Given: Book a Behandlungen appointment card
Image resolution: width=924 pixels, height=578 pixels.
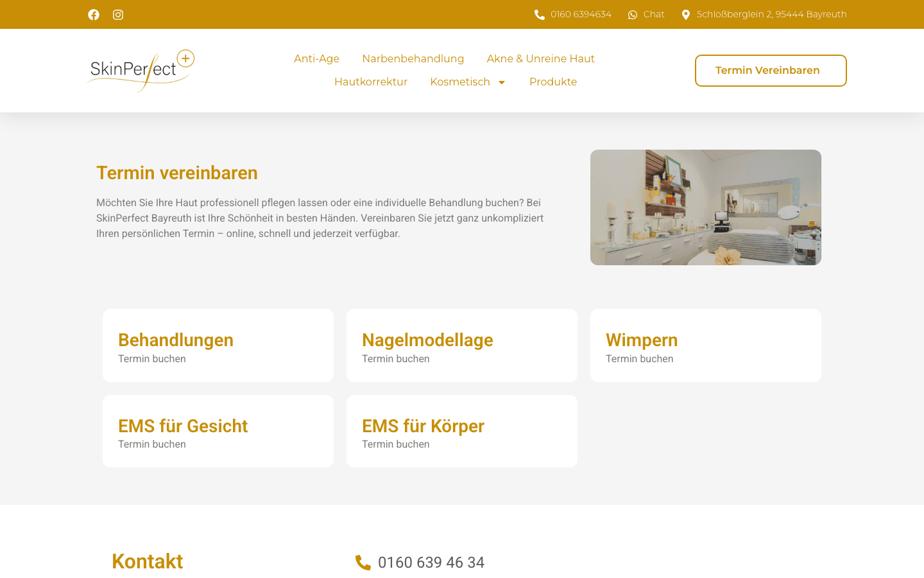Looking at the screenshot, I should 218,346.
